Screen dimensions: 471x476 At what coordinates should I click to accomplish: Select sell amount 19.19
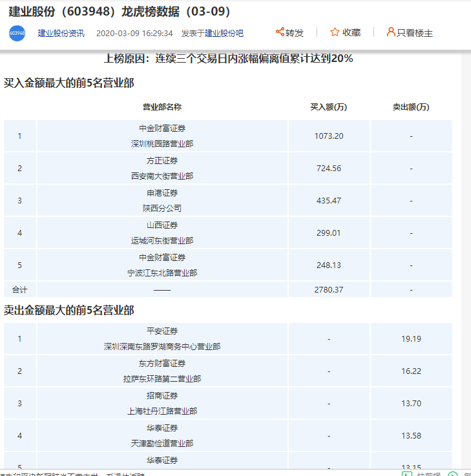coord(411,339)
